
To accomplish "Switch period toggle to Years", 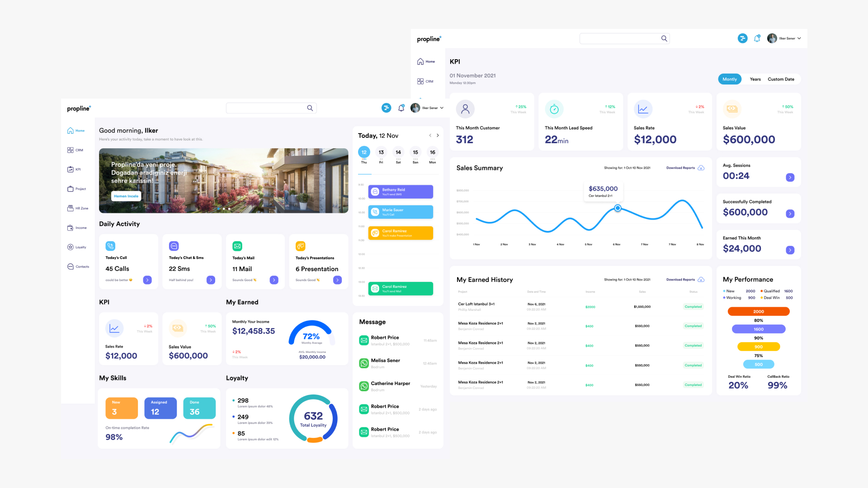I will [x=755, y=79].
